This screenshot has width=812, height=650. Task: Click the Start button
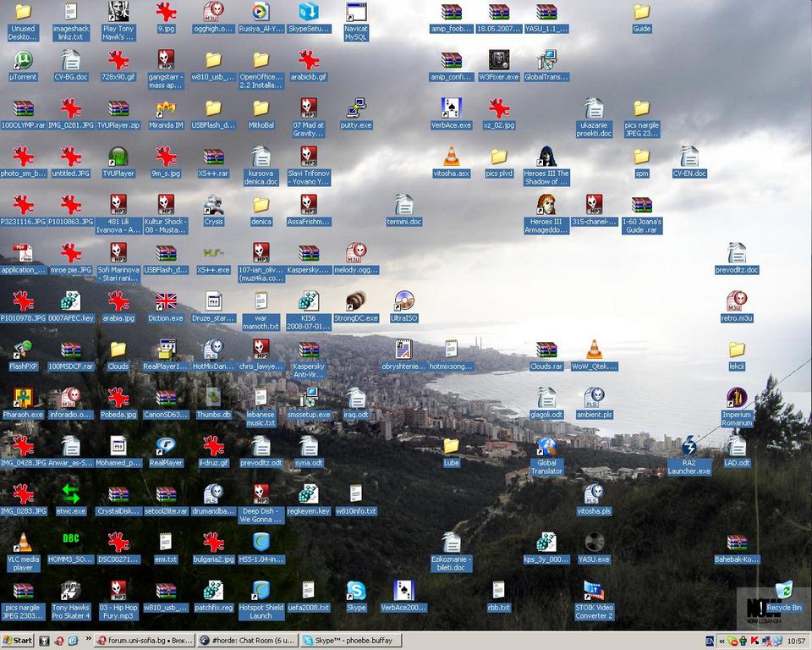pos(18,641)
